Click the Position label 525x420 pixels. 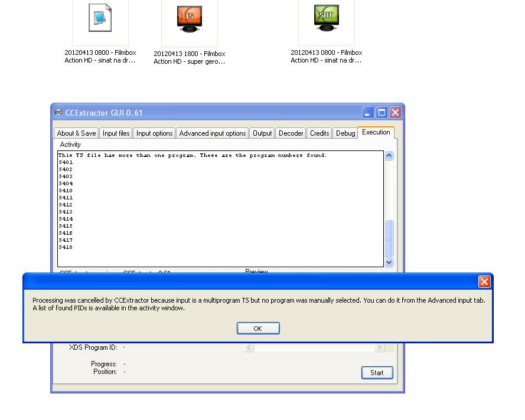(x=105, y=372)
